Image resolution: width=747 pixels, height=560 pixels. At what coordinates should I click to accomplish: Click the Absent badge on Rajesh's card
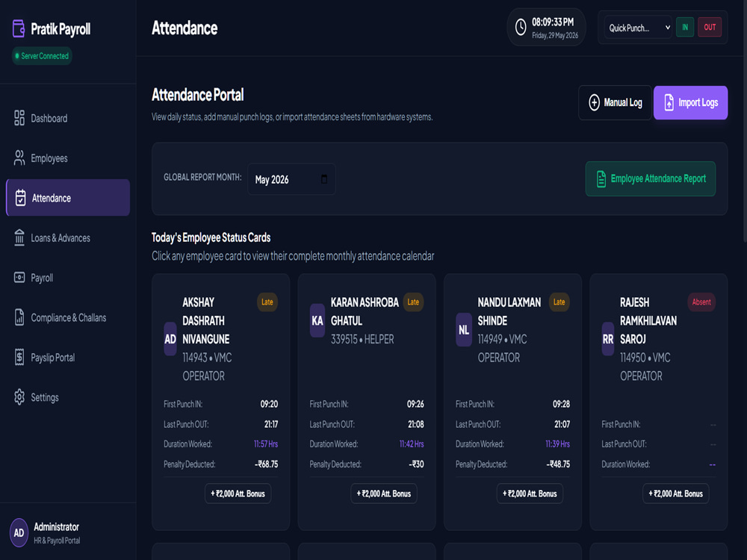click(x=701, y=302)
